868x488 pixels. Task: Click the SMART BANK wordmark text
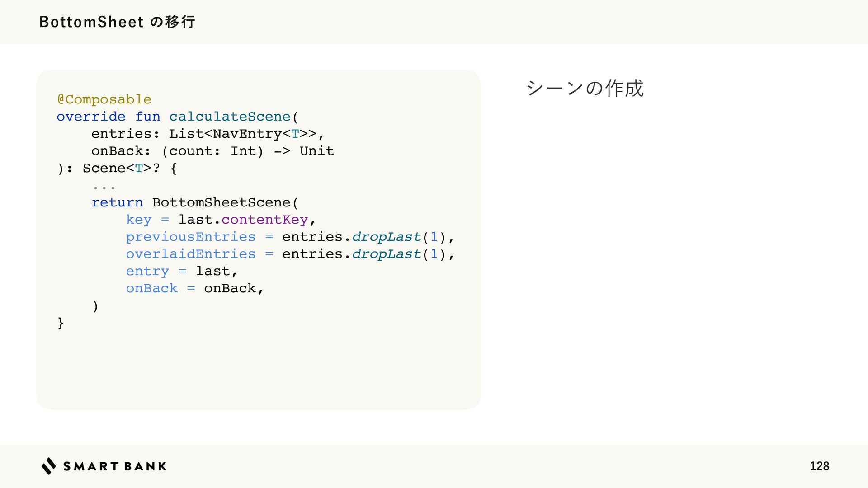tap(115, 466)
